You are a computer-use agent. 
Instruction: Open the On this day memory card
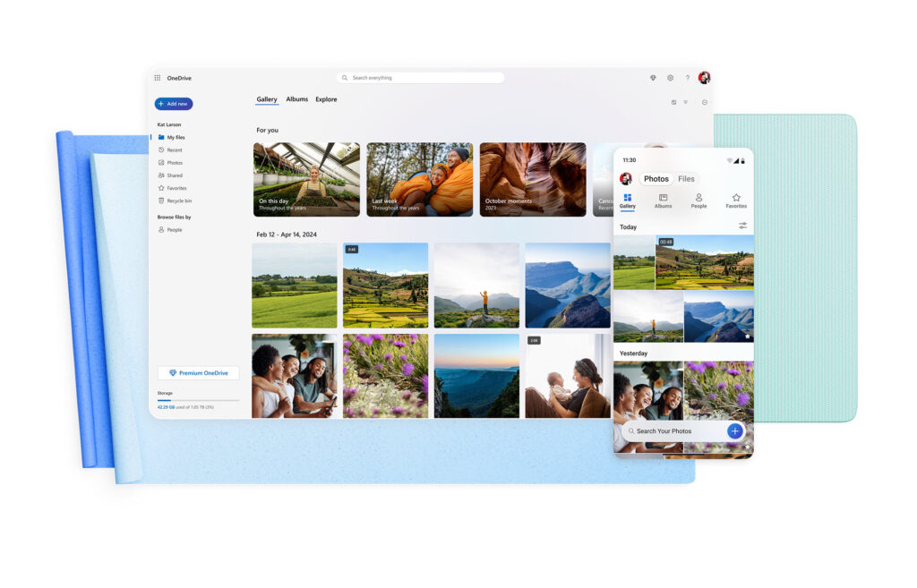point(306,179)
